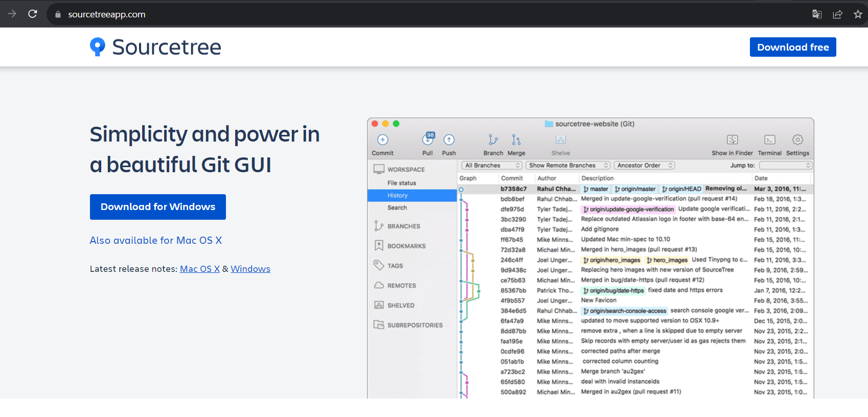The height and width of the screenshot is (417, 868).
Task: Click the Show in Finder icon
Action: point(732,140)
